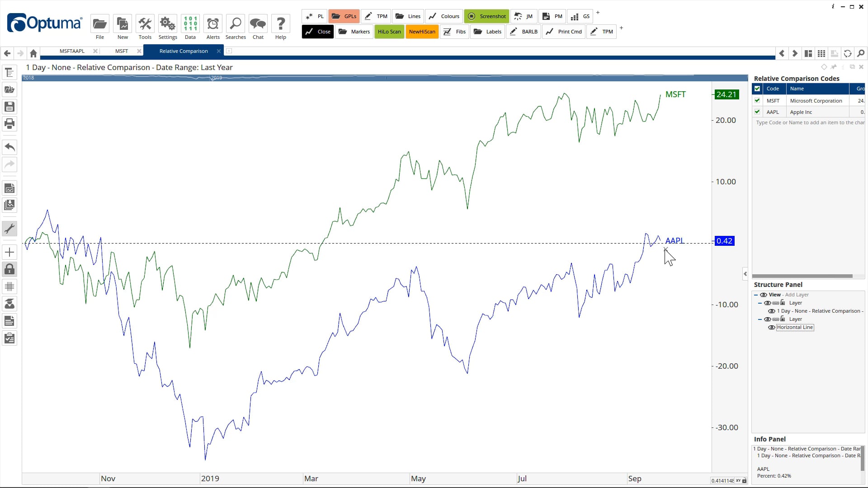Click the tile grid layout icon
Viewport: 868px width, 488px height.
(821, 53)
